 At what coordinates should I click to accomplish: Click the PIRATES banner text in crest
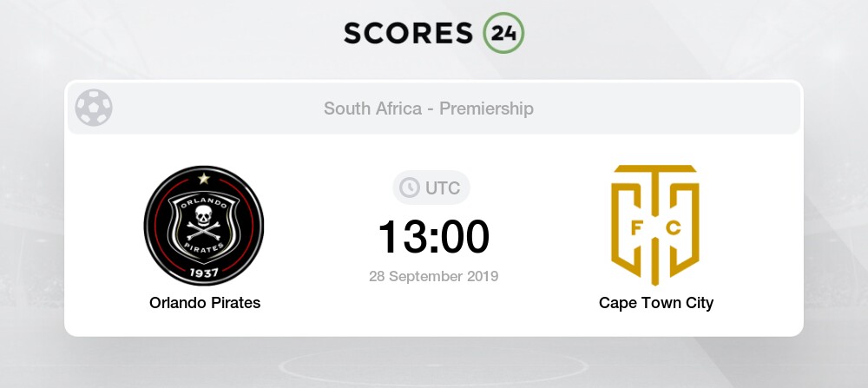204,247
